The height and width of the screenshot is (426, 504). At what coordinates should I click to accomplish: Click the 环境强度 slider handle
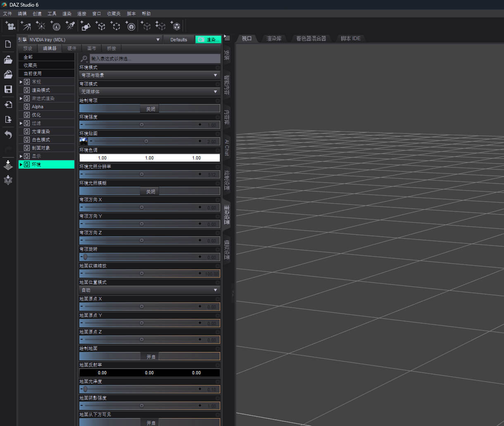[x=142, y=124]
